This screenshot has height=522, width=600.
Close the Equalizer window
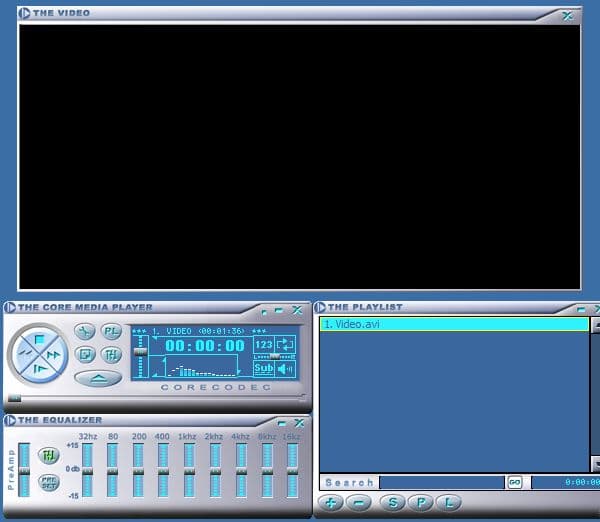(299, 423)
